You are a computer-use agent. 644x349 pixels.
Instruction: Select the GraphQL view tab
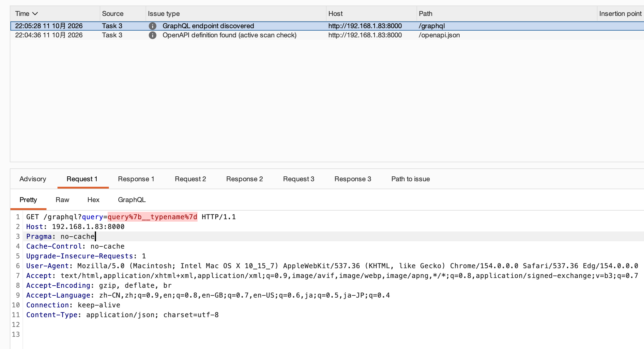pos(132,200)
